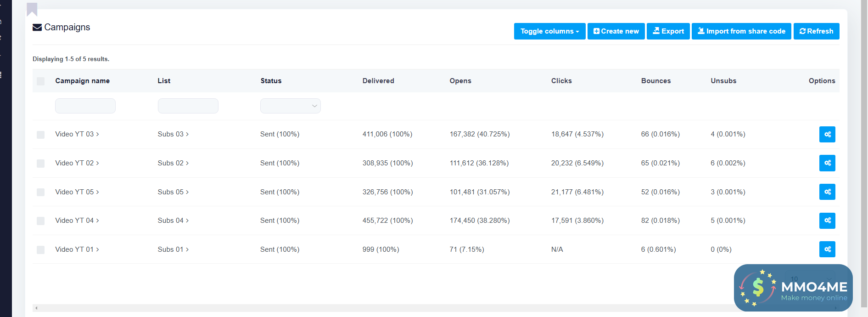
Task: Open the Video YT 04 campaign link
Action: pyautogui.click(x=77, y=221)
